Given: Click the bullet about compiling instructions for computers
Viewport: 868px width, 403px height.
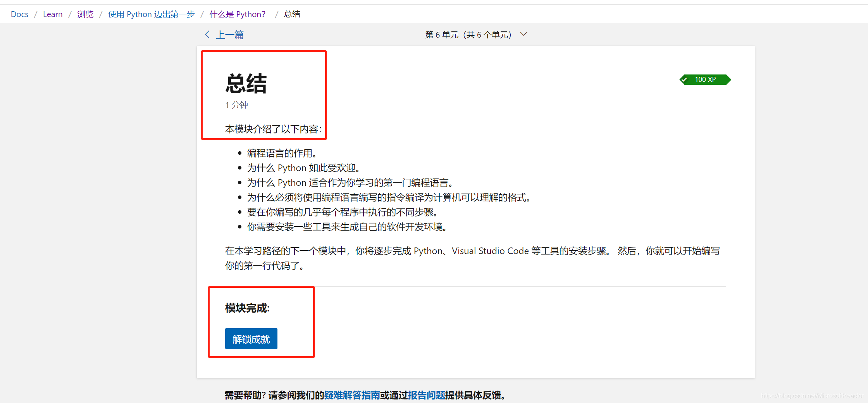Looking at the screenshot, I should (389, 197).
